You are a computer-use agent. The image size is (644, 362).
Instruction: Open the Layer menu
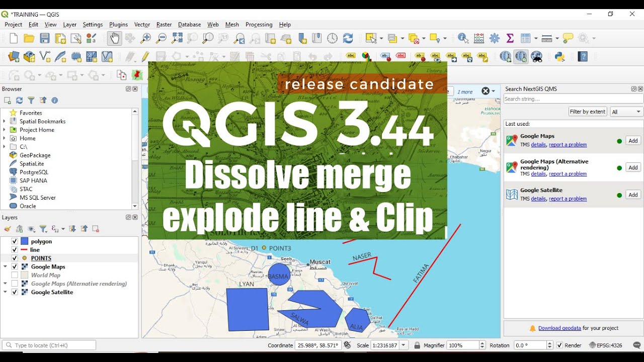click(69, 24)
